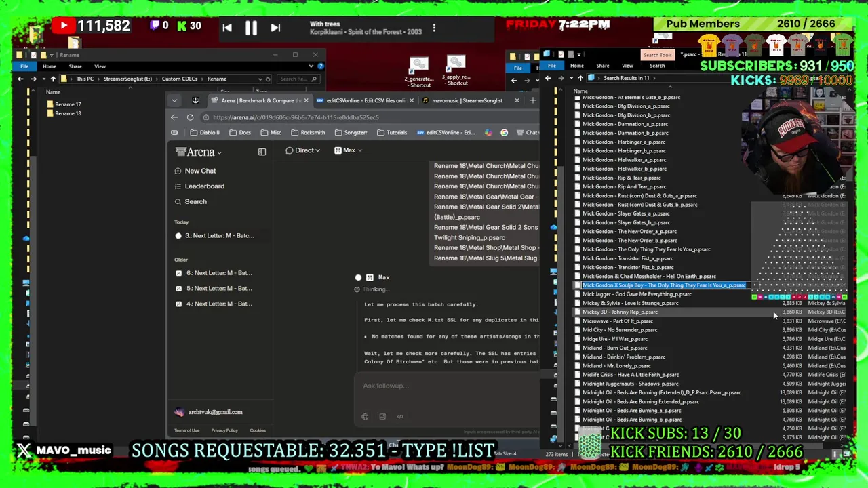Switch to mavomusic StreamerSonglist tab
Screen dimensions: 868x488
pos(468,100)
